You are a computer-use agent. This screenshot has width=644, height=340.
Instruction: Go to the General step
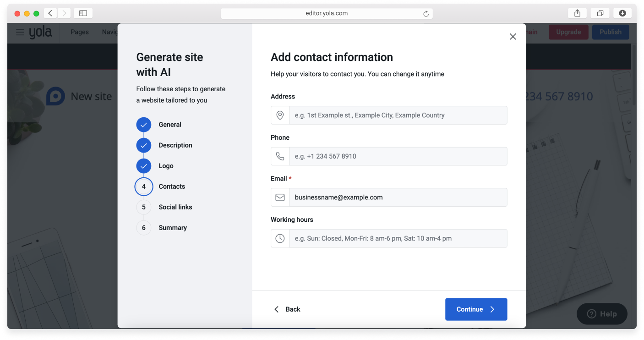(x=169, y=125)
